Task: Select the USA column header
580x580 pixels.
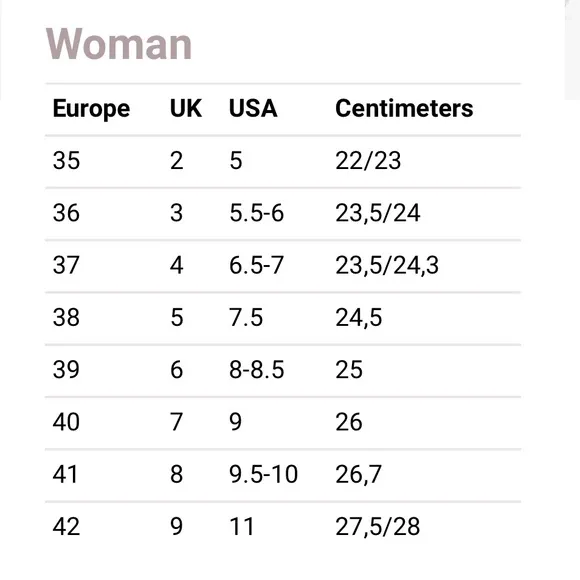Action: (253, 108)
